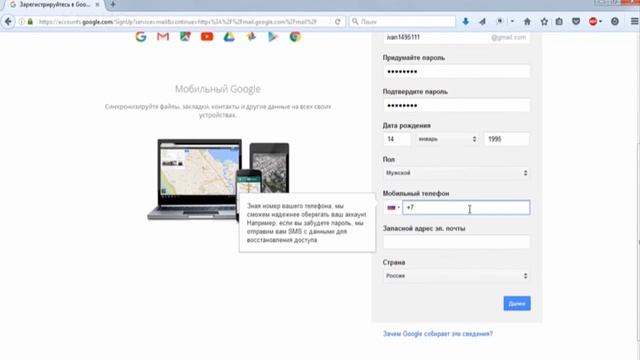The height and width of the screenshot is (360, 640).
Task: Open phone country flag selector
Action: tap(393, 207)
